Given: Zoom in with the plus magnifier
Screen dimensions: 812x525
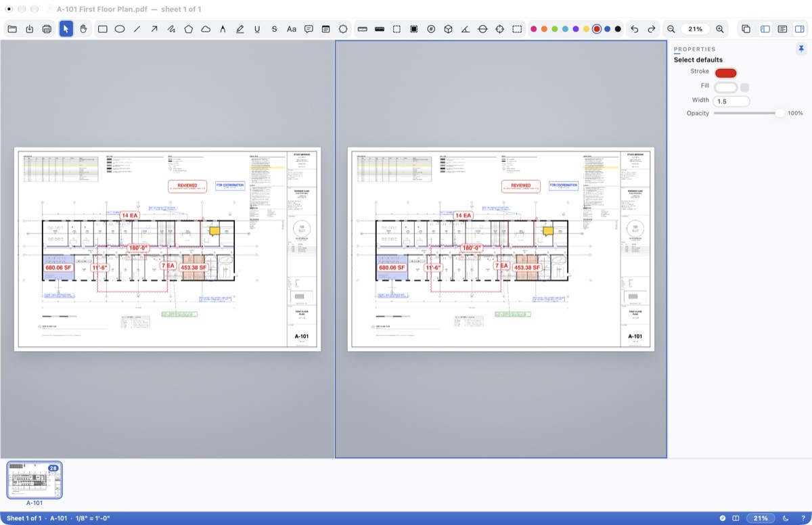Looking at the screenshot, I should pos(720,29).
